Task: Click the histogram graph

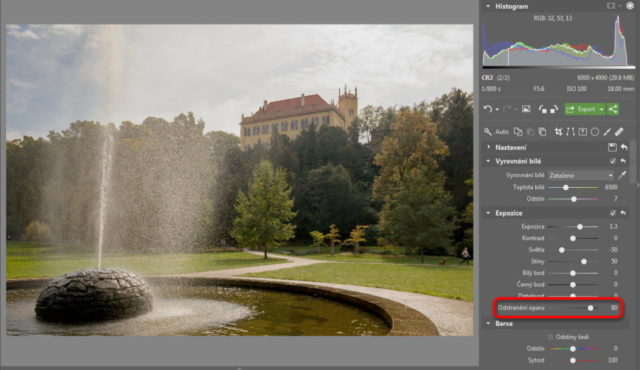Action: click(x=558, y=40)
